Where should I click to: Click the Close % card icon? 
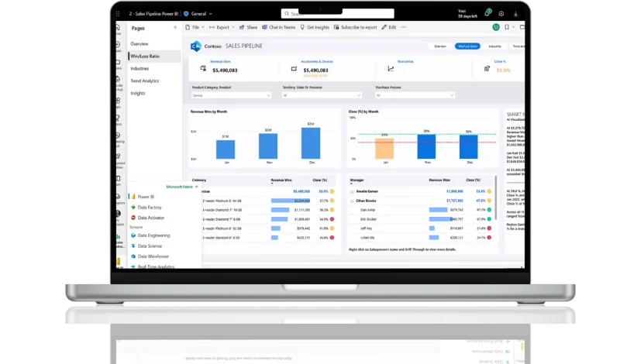[487, 69]
